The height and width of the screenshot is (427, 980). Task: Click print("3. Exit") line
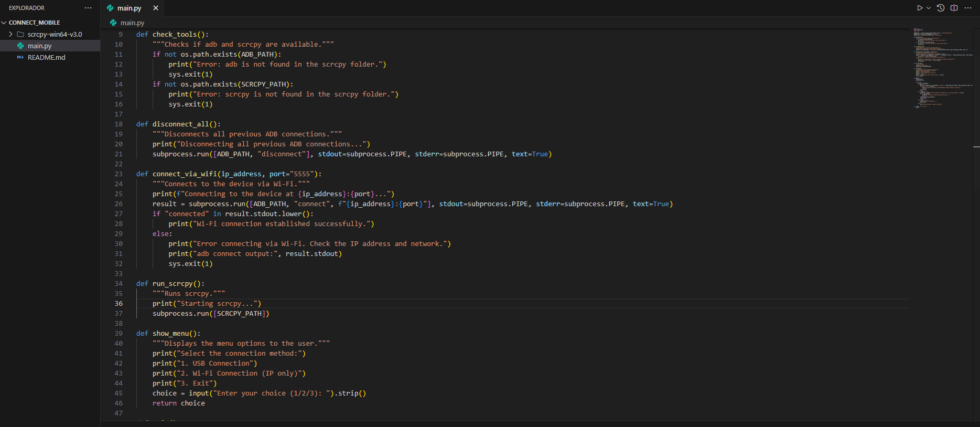tap(185, 383)
